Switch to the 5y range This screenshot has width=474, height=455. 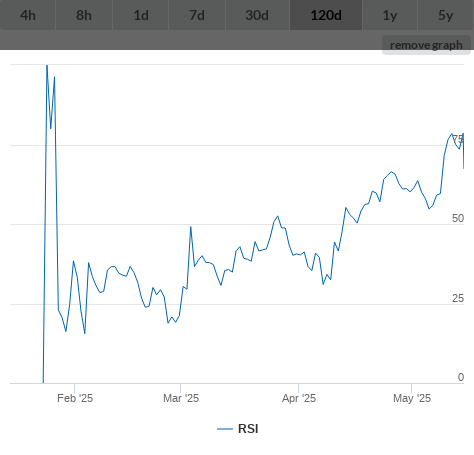pyautogui.click(x=446, y=15)
